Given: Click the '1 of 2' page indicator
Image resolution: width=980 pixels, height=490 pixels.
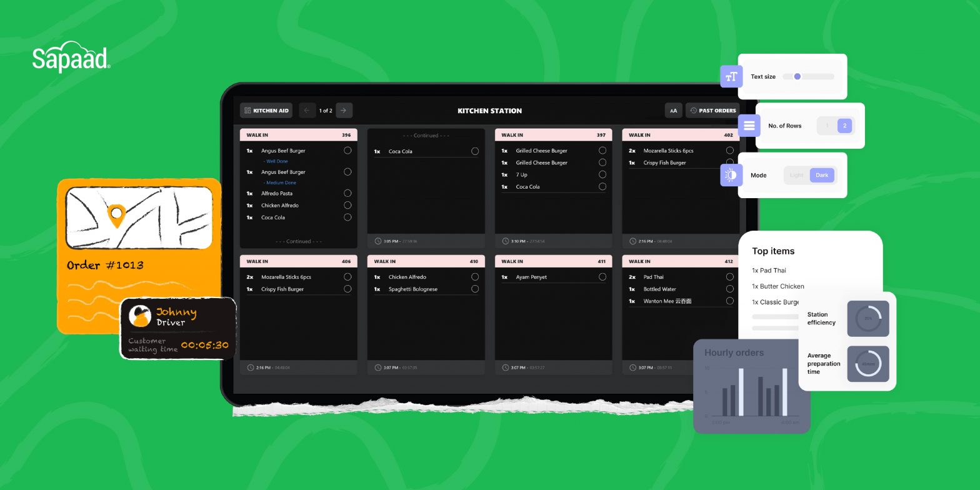Looking at the screenshot, I should (326, 111).
